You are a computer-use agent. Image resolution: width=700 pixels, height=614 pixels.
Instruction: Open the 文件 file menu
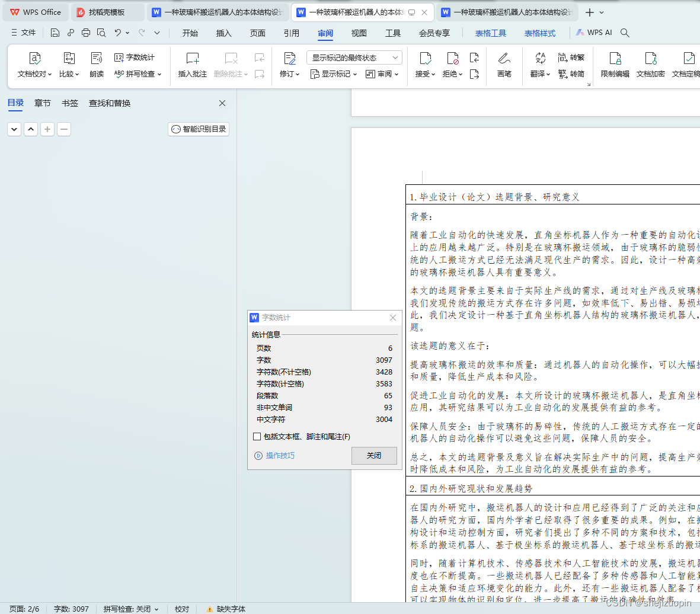pyautogui.click(x=24, y=33)
